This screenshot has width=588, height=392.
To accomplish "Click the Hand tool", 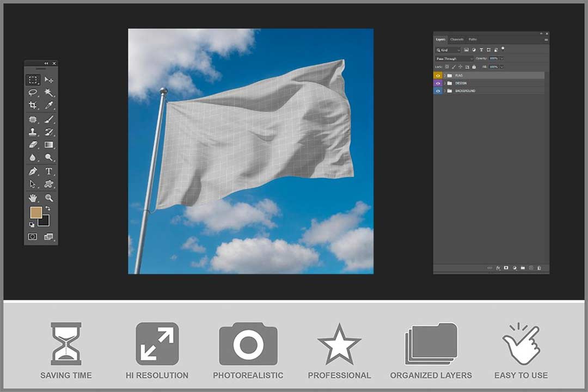I will 33,198.
